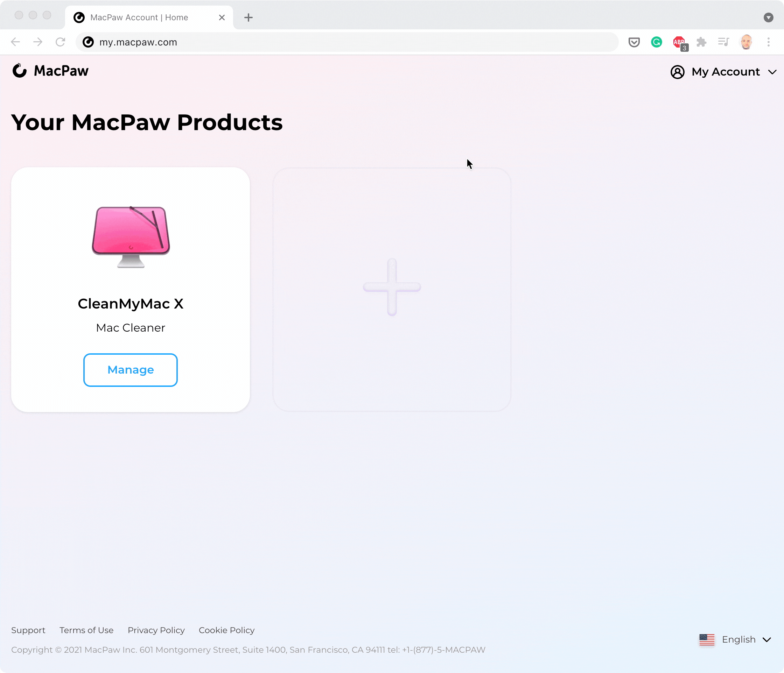Open the Support link in footer
Screen dimensions: 784x673
point(28,630)
